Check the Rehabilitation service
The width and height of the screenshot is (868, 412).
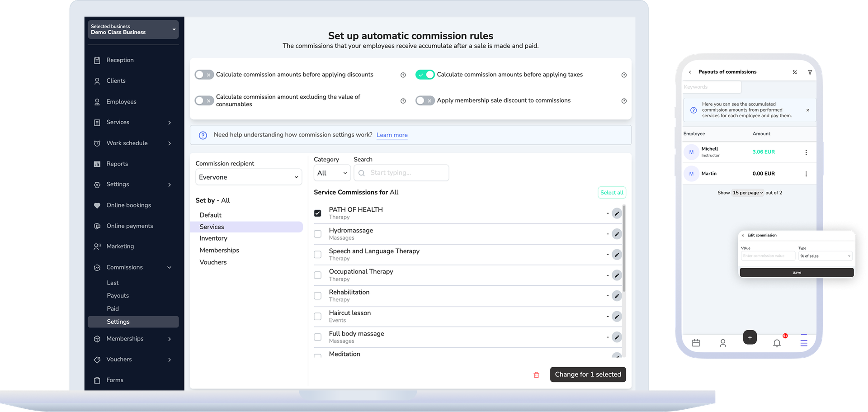pos(318,296)
